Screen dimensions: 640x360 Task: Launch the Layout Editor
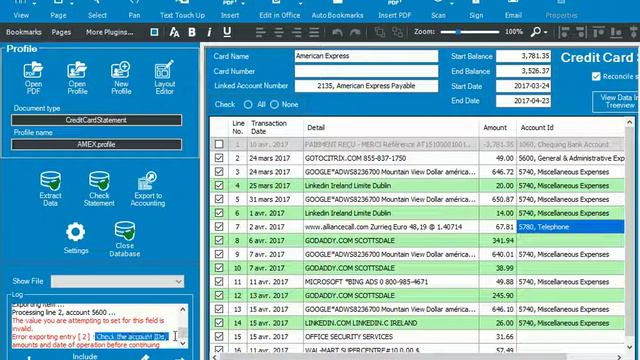[164, 78]
